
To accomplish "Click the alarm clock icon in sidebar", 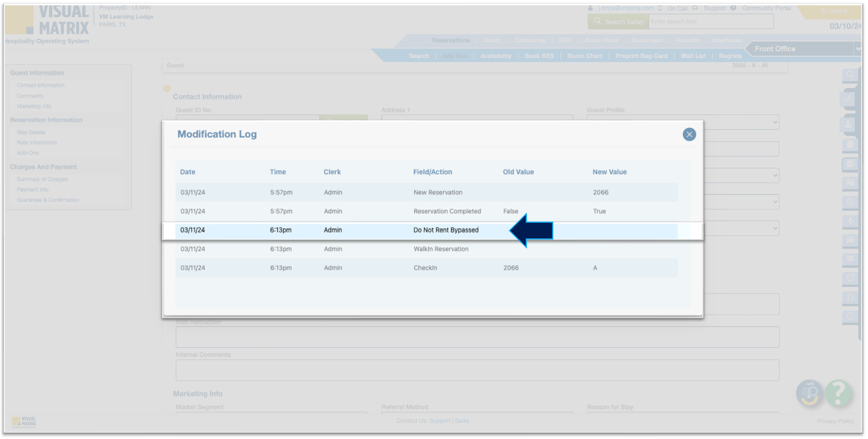I will 850,278.
